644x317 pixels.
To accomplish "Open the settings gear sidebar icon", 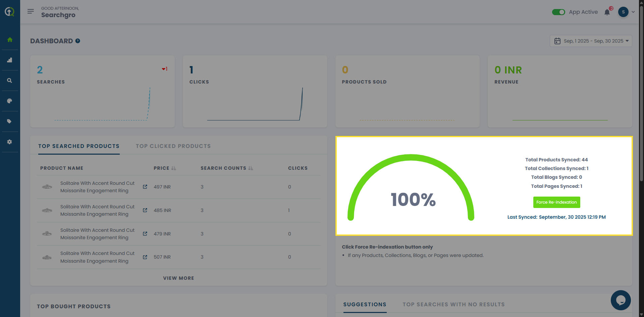I will click(10, 142).
